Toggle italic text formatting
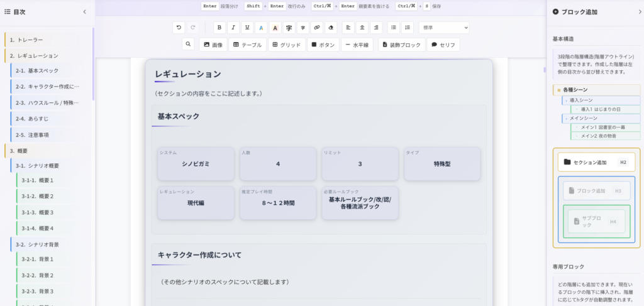 233,28
